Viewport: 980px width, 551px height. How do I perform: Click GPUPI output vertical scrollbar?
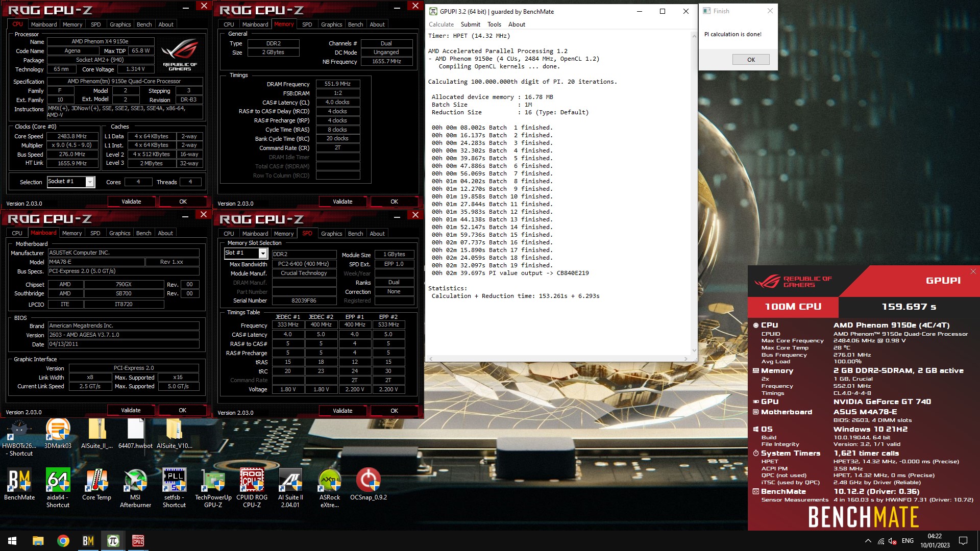[694, 193]
